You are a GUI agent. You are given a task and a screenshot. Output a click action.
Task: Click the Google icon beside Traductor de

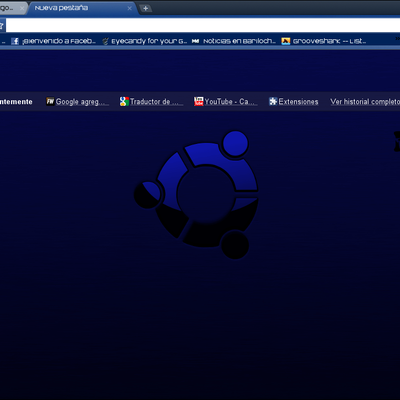click(124, 101)
